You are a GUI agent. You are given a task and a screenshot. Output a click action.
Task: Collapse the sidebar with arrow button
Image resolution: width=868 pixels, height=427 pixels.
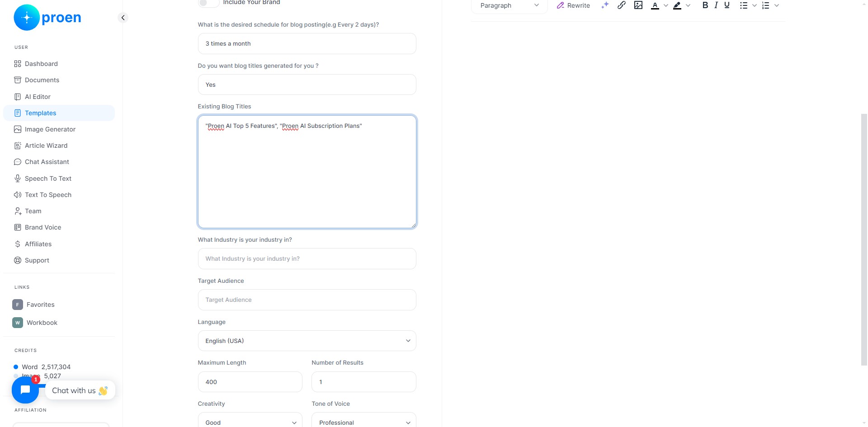tap(123, 18)
